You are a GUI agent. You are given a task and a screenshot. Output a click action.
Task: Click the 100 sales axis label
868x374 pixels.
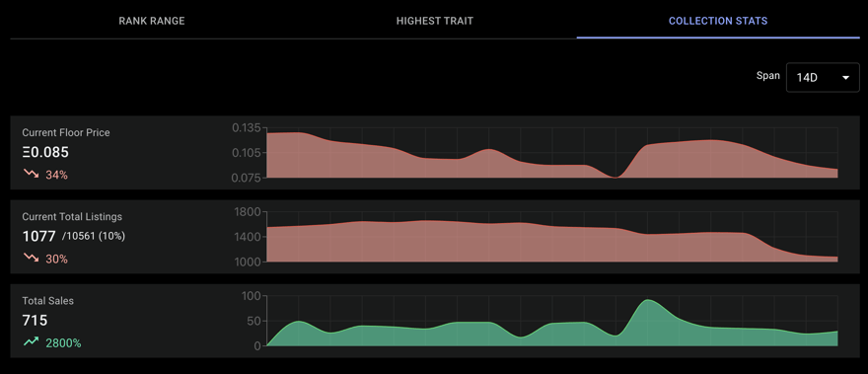[251, 296]
